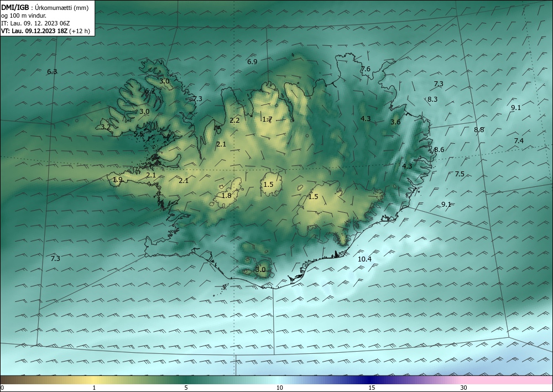Click the 5.5 value label
This screenshot has height=392, width=553.
tap(139, 134)
